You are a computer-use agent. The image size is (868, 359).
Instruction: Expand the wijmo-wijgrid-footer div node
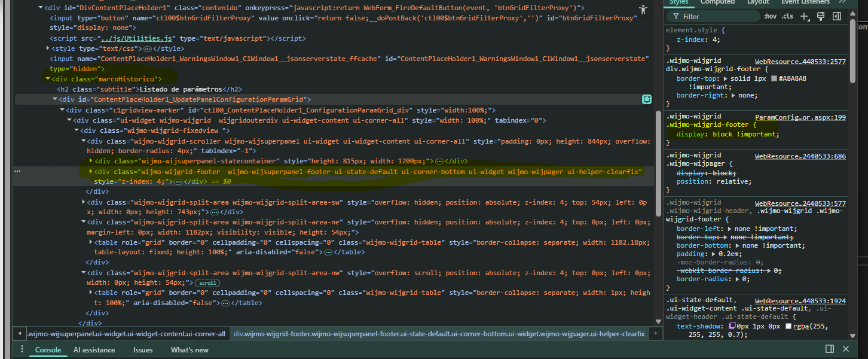pos(91,172)
